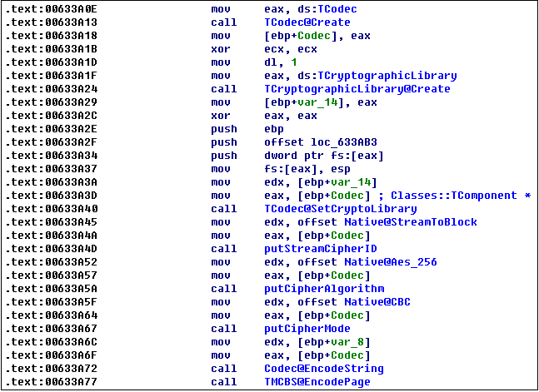Open the Codec@EncodeString call target
This screenshot has width=539, height=392.
point(324,369)
